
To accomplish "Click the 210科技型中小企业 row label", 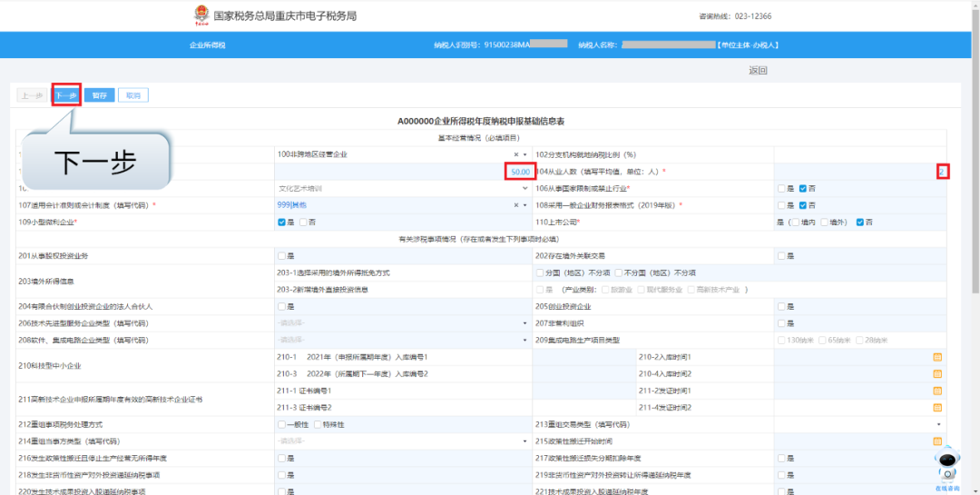I will point(50,365).
